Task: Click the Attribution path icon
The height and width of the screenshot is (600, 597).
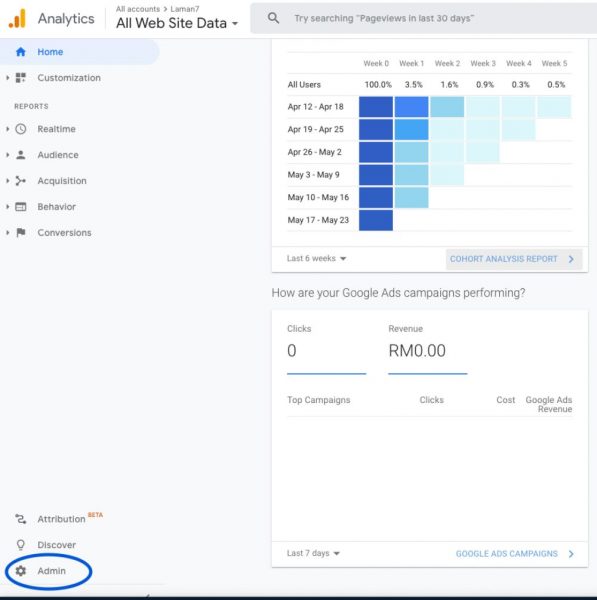Action: (x=21, y=519)
